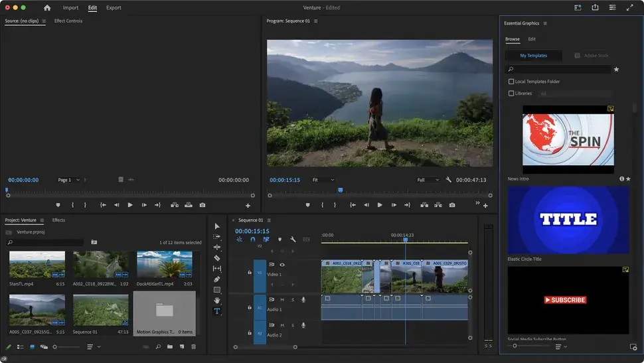This screenshot has height=363, width=644.
Task: Click the My Templates button
Action: (x=533, y=56)
